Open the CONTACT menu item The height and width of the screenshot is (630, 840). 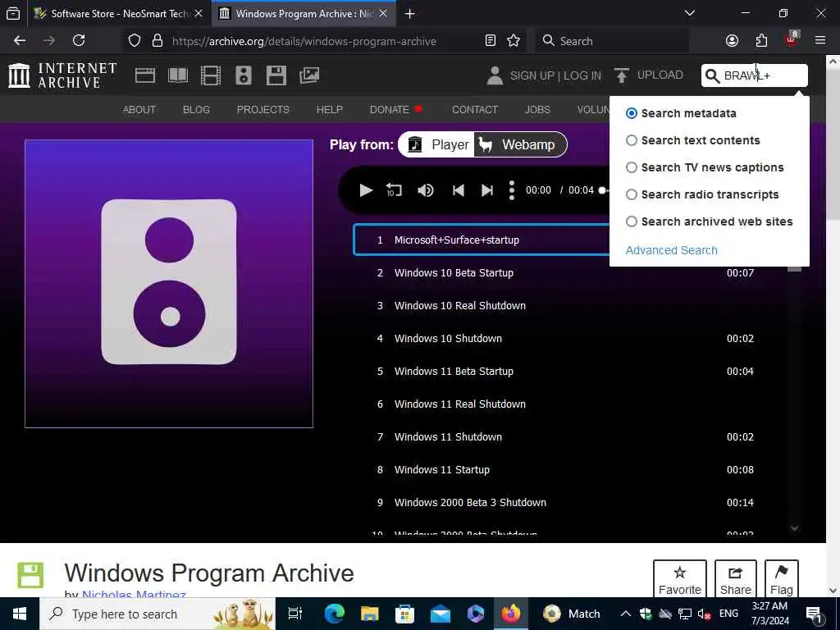click(x=475, y=110)
